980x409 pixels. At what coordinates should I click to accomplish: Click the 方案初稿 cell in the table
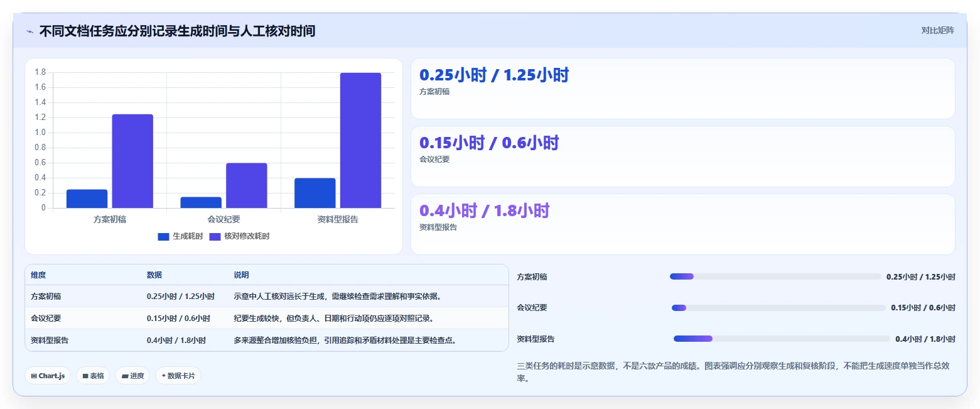[x=46, y=297]
